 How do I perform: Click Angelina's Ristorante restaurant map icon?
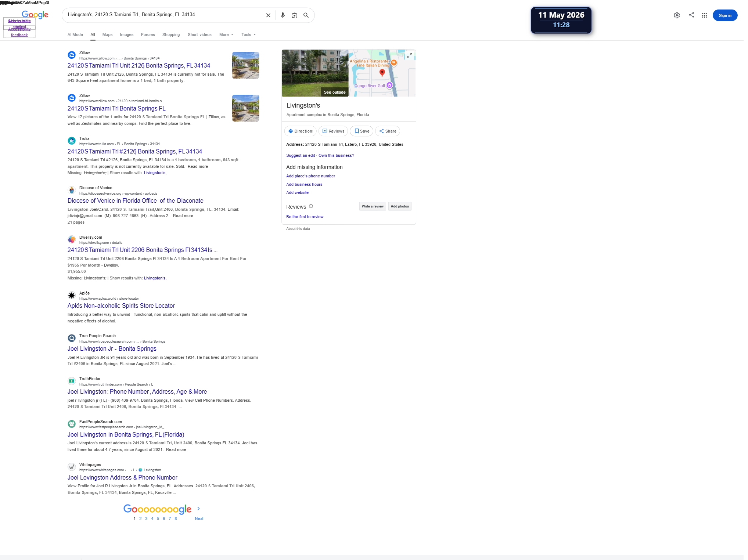(393, 63)
